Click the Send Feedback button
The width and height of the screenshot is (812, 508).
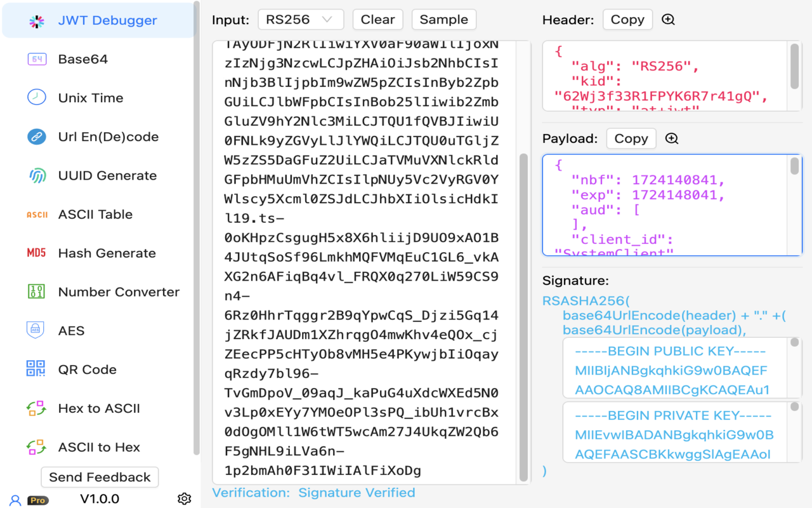100,477
